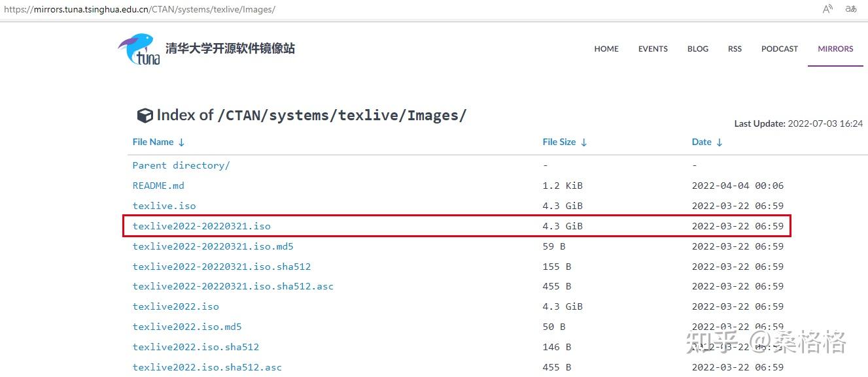Viewport: 868px width, 377px height.
Task: Toggle the File Size sort arrow
Action: point(583,142)
